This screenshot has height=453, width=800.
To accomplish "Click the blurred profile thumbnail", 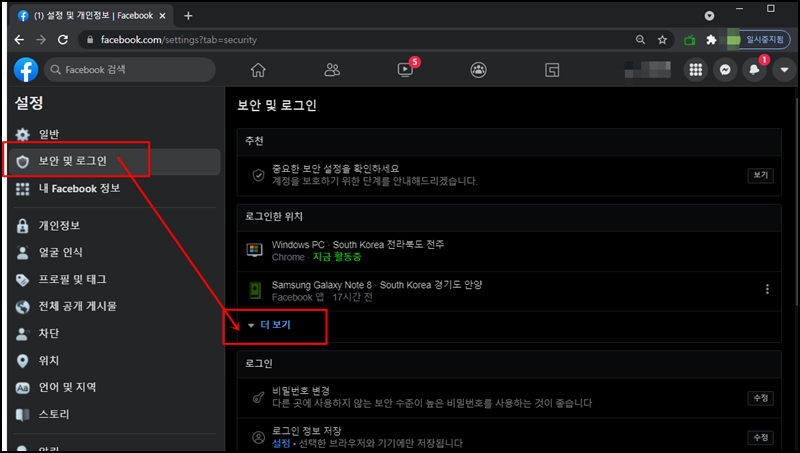I will point(648,70).
